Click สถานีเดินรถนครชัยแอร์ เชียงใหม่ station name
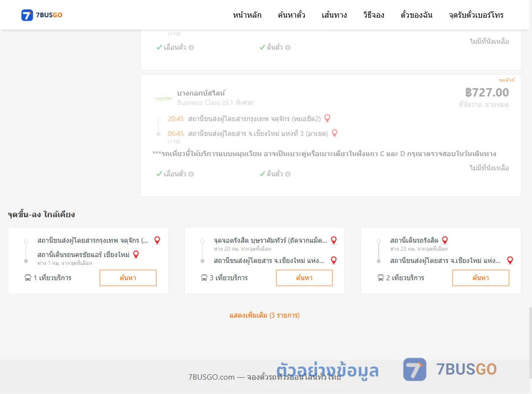The image size is (532, 394). point(83,255)
